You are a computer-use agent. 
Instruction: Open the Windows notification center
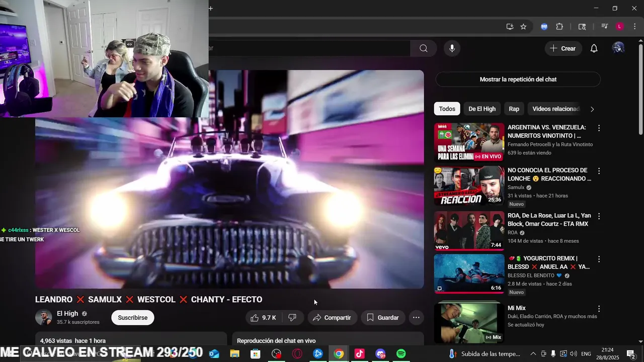pos(630,354)
